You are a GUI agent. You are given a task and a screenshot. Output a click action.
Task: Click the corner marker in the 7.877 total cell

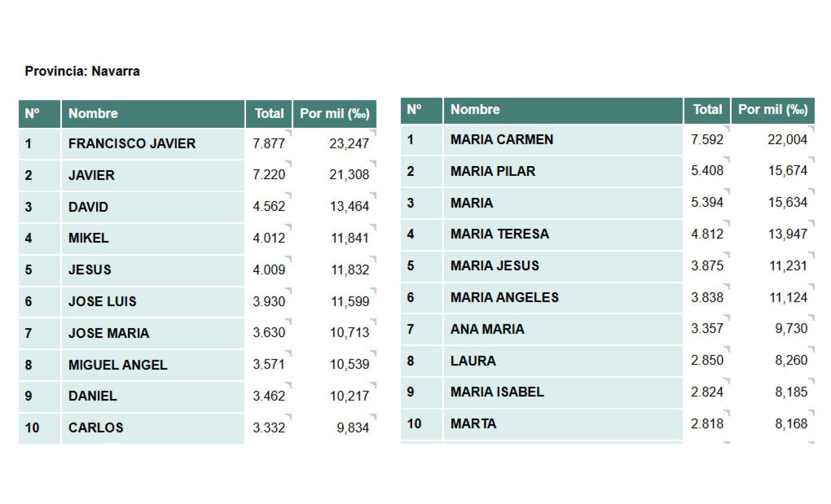click(289, 133)
